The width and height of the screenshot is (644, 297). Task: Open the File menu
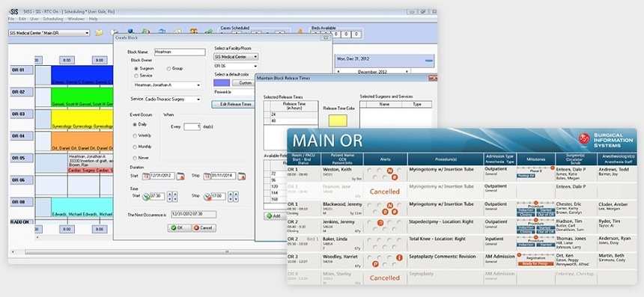click(11, 19)
